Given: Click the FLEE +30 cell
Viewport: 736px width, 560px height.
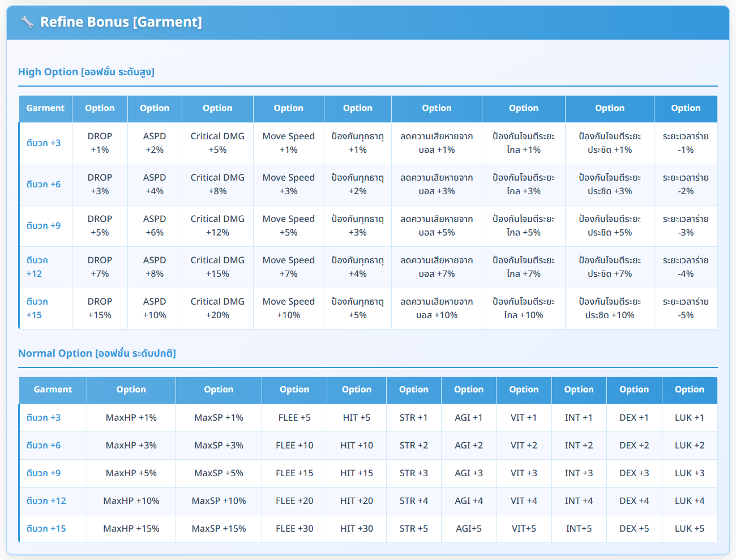Looking at the screenshot, I should point(294,528).
